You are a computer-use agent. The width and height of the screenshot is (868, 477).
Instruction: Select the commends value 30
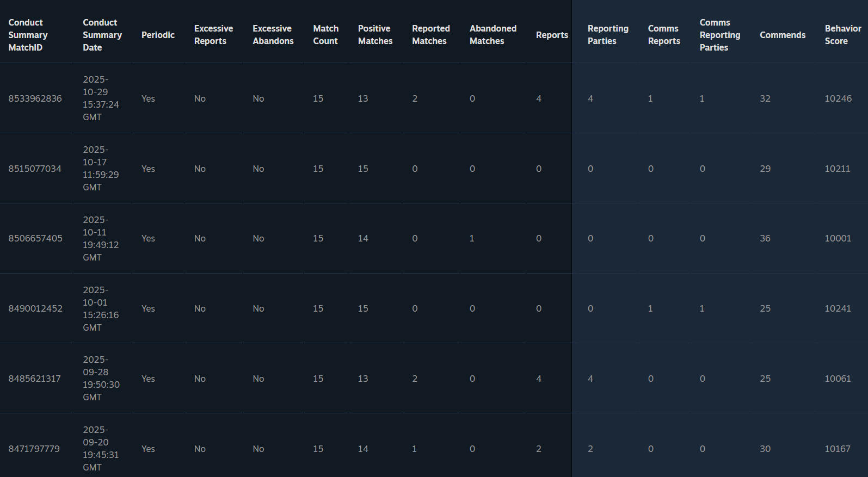(x=765, y=449)
